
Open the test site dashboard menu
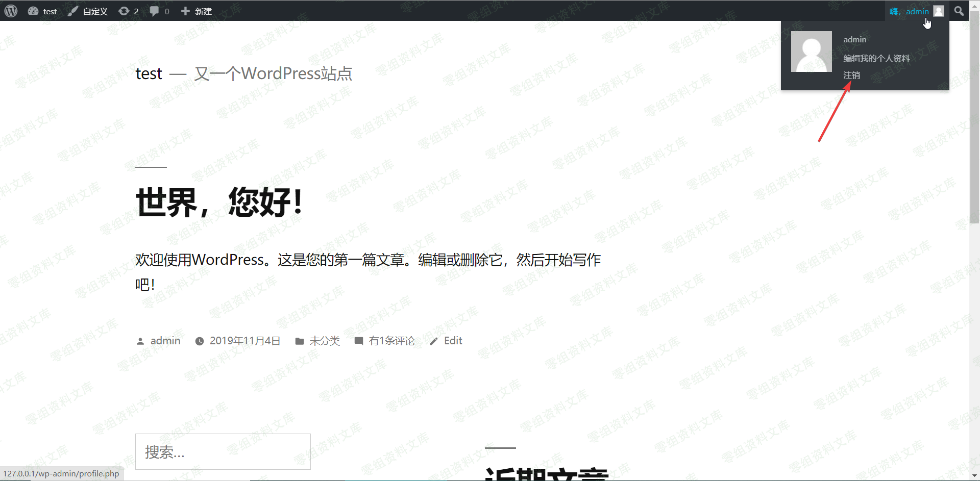click(43, 11)
